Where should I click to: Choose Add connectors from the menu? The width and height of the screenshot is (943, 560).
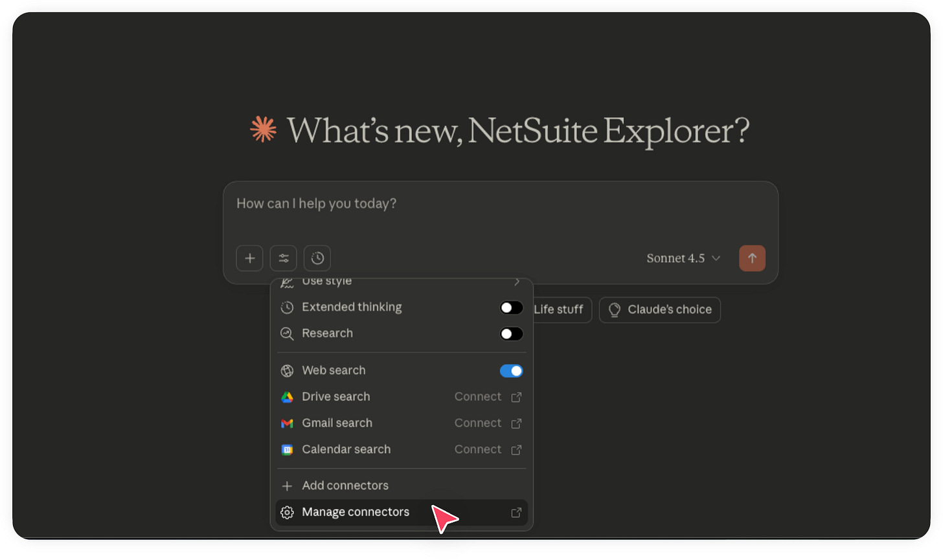click(x=402, y=486)
